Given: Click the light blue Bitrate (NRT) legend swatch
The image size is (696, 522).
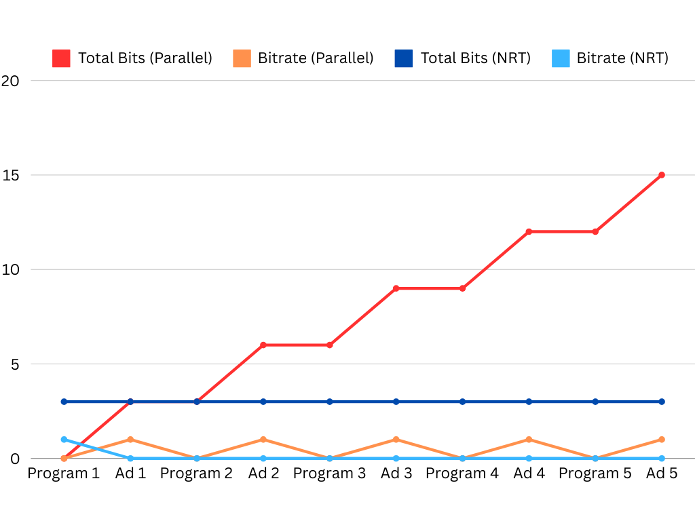Looking at the screenshot, I should [x=560, y=58].
